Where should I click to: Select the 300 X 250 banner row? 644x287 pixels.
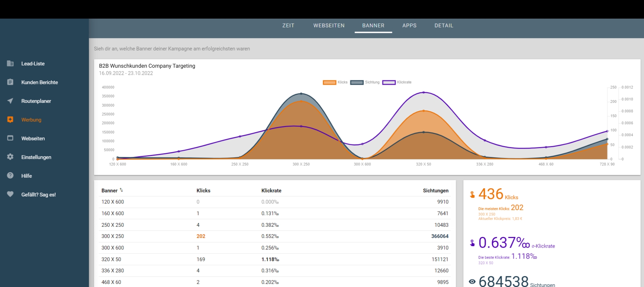(113, 236)
